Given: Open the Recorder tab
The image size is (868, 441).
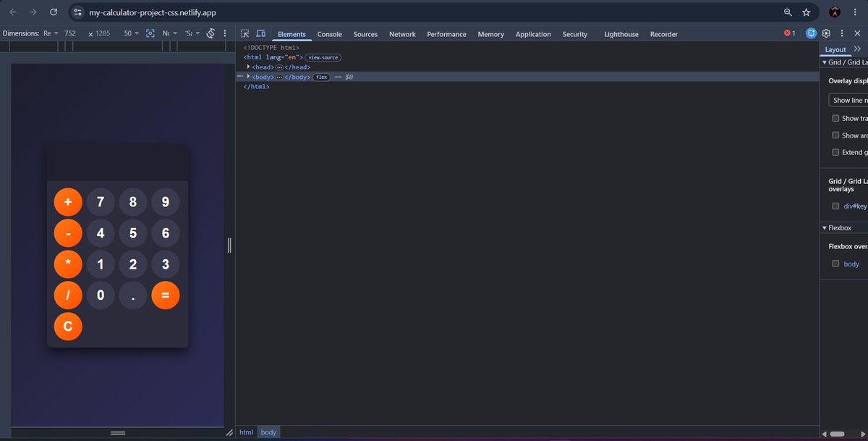Looking at the screenshot, I should [664, 34].
